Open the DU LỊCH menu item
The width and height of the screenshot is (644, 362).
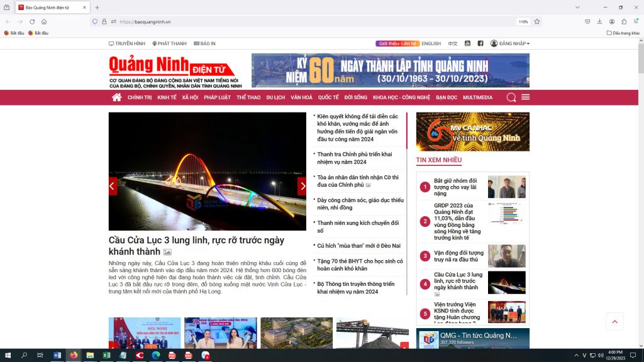(x=275, y=97)
